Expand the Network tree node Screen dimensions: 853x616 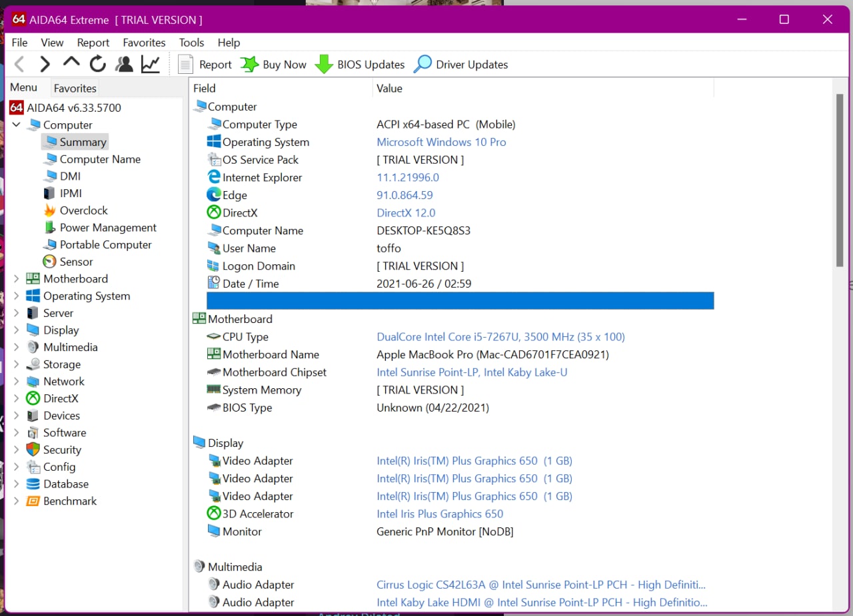pos(16,382)
